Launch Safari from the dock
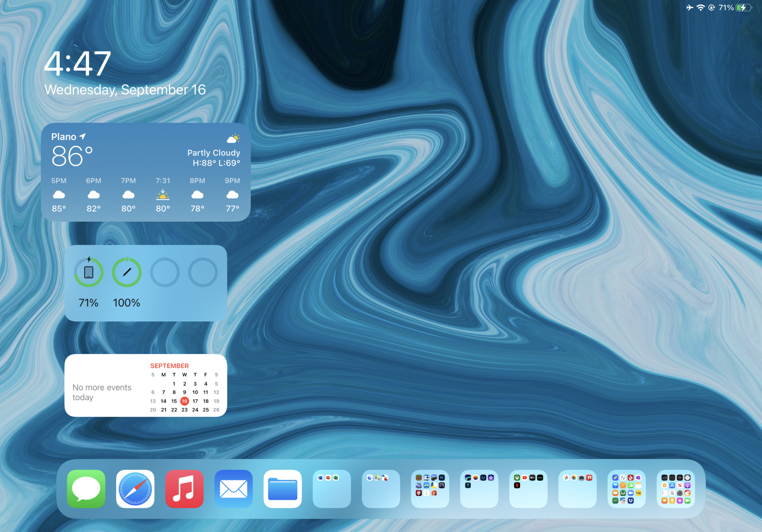The image size is (762, 532). (135, 489)
